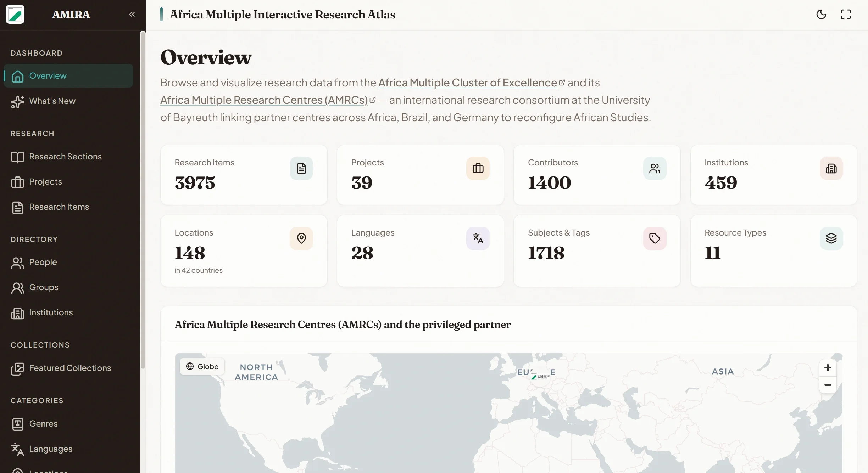This screenshot has height=473, width=868.
Task: Toggle dark mode with the moon icon
Action: 822,14
